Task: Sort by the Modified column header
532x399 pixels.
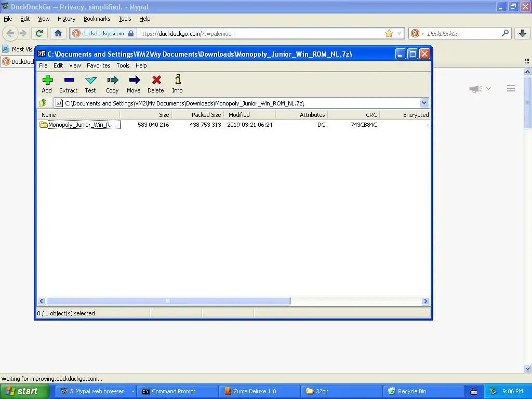Action: click(250, 115)
